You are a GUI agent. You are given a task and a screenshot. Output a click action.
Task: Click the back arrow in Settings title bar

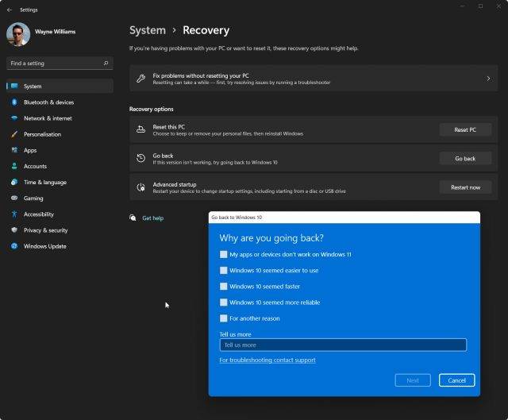click(10, 10)
